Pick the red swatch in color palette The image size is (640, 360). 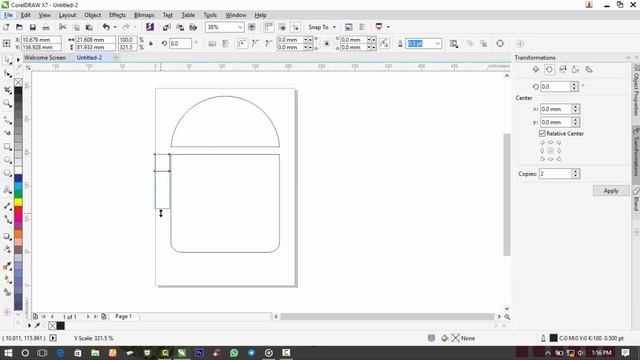click(x=18, y=210)
